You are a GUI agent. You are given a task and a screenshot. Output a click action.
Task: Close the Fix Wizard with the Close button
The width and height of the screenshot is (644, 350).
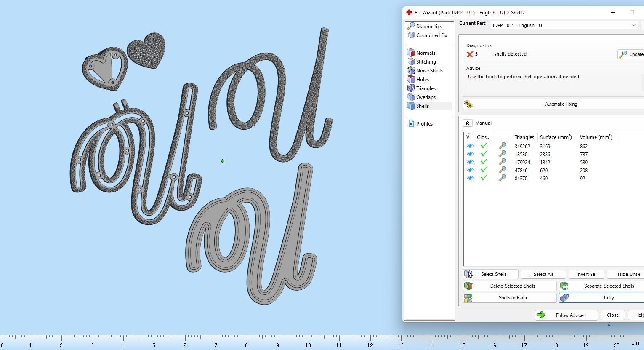coord(613,315)
